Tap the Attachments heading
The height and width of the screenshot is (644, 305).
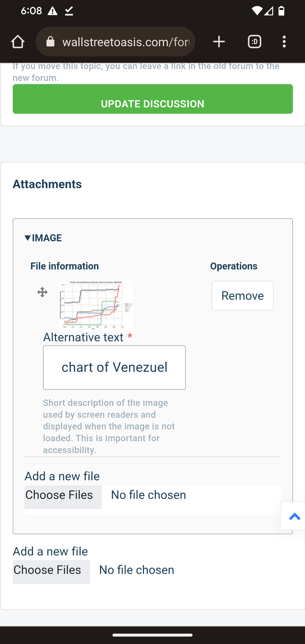[47, 184]
